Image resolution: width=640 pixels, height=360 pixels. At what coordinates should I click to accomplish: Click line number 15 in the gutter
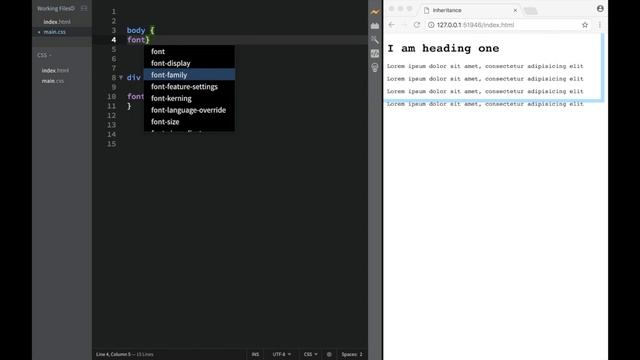pyautogui.click(x=111, y=144)
